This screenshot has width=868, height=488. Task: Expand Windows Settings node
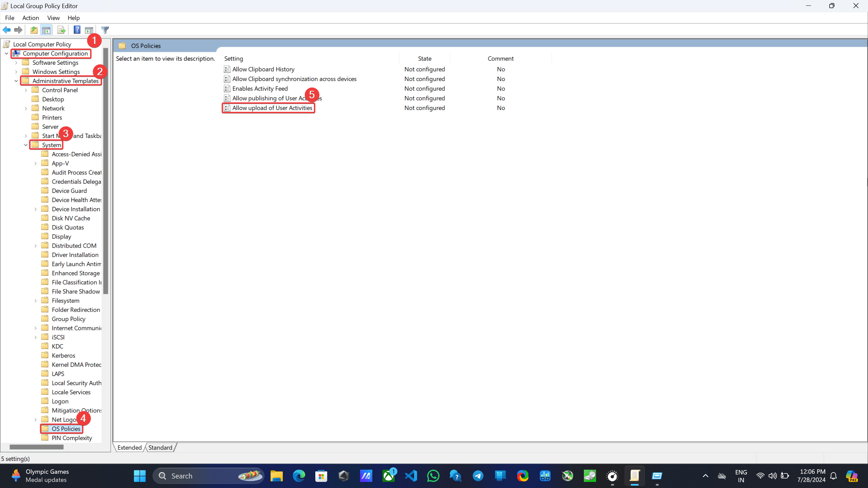[16, 72]
